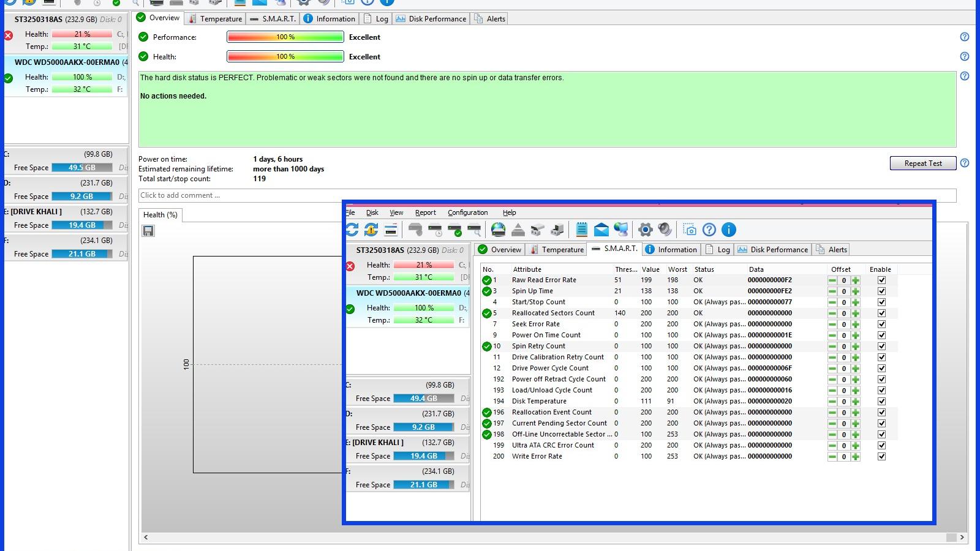Image resolution: width=980 pixels, height=551 pixels.
Task: Uncheck Enable for Raw Read Error Rate
Action: (x=881, y=280)
